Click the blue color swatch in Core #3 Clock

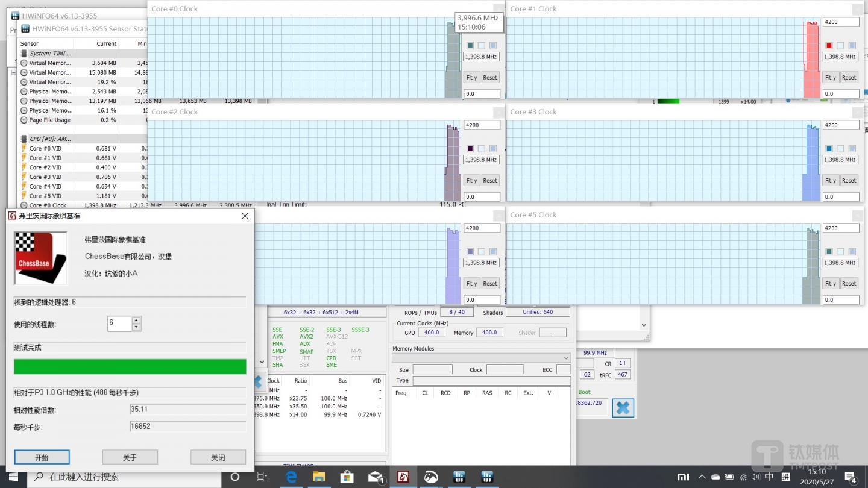[x=829, y=149]
